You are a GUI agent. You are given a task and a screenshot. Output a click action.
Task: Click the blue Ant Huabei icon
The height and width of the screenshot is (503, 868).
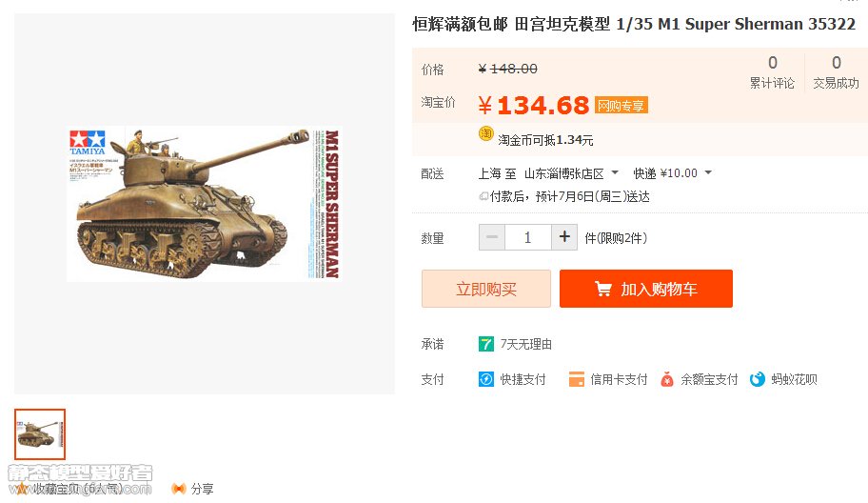[758, 379]
